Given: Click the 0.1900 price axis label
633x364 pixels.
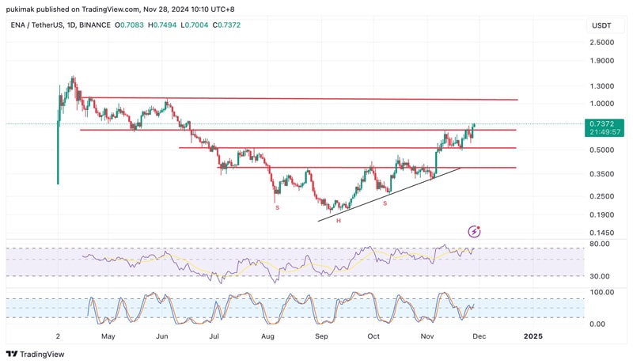Looking at the screenshot, I should (601, 214).
